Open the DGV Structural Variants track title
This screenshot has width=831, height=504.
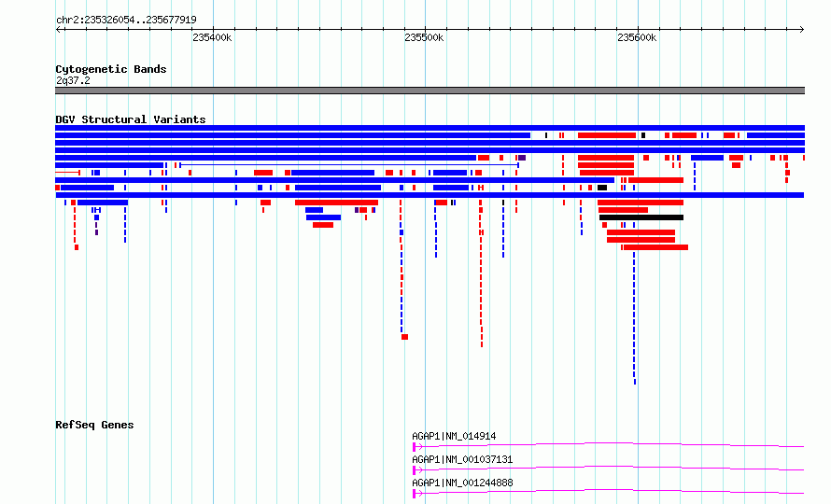click(x=131, y=119)
